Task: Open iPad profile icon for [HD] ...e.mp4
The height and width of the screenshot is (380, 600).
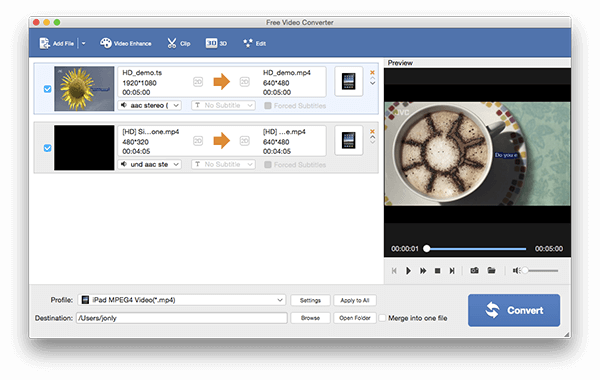Action: coord(349,140)
